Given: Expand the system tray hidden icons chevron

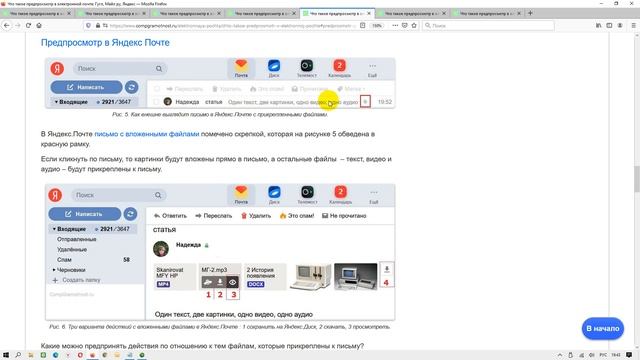Looking at the screenshot, I should click(560, 355).
